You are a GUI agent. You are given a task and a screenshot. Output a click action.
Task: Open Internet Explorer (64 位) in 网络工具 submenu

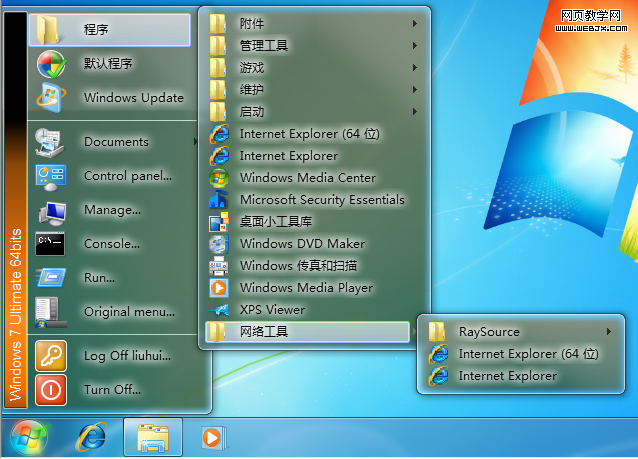(527, 354)
